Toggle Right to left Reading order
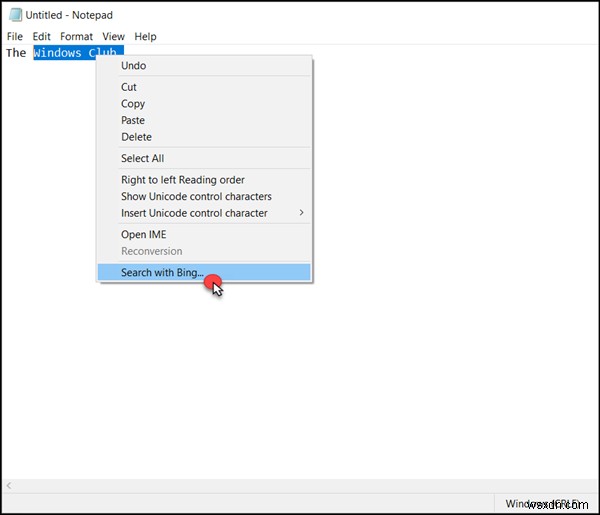This screenshot has height=515, width=600. (204, 179)
